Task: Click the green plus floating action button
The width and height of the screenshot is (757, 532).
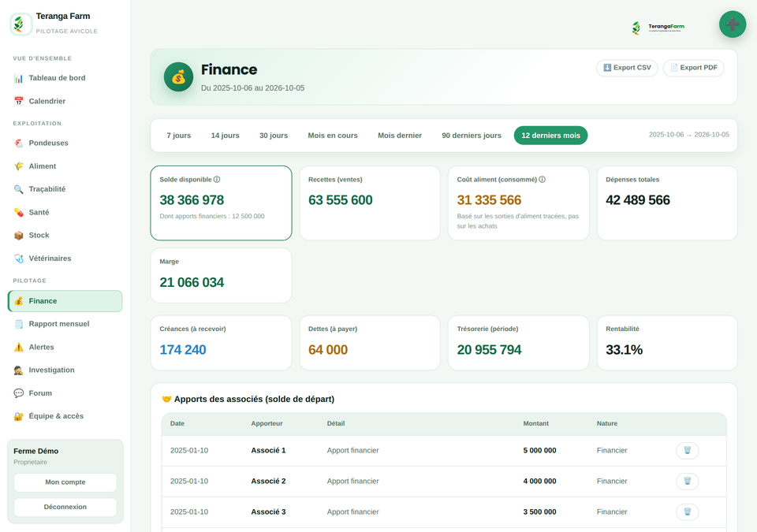Action: (733, 24)
